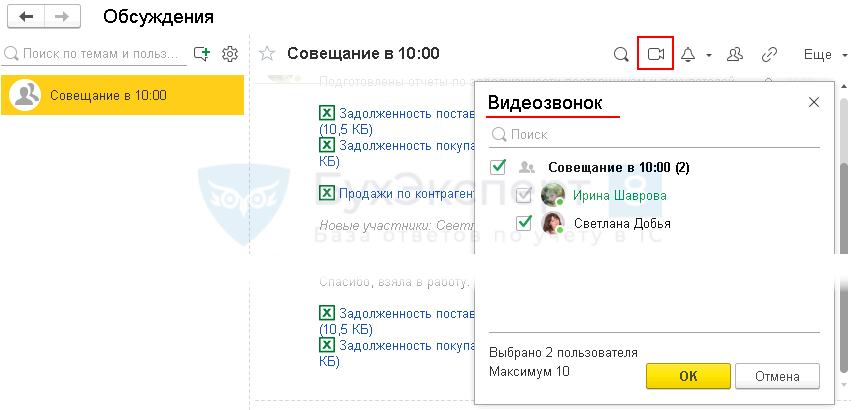Open message search magnifier in discussion header
Image resolution: width=861 pixels, height=410 pixels.
tap(621, 54)
